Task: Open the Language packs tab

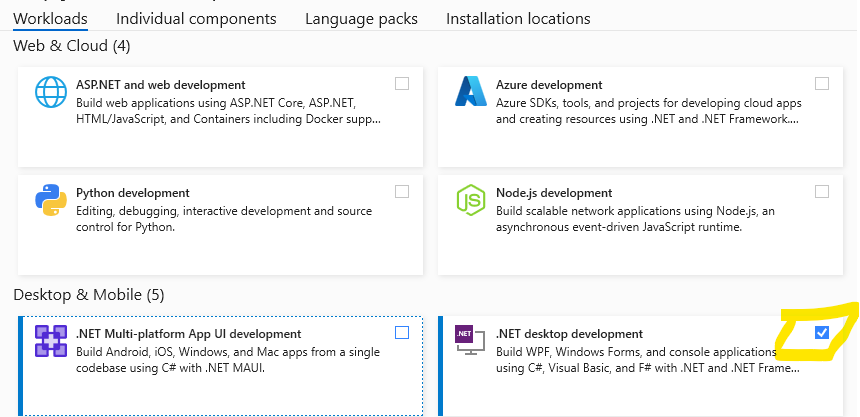Action: click(x=361, y=19)
